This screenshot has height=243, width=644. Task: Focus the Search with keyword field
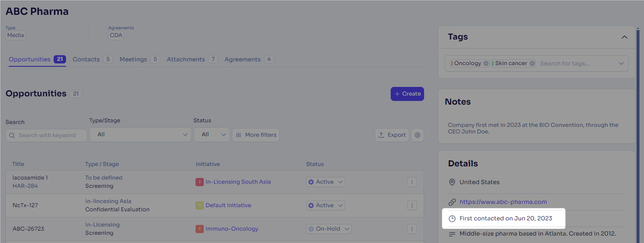[46, 136]
